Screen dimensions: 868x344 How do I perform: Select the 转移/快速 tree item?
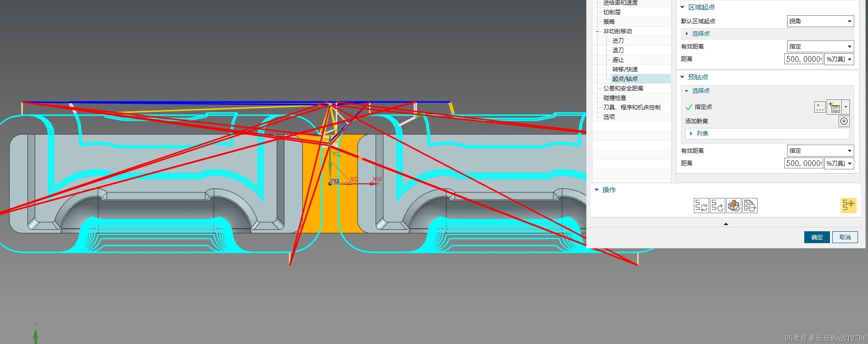coord(625,69)
